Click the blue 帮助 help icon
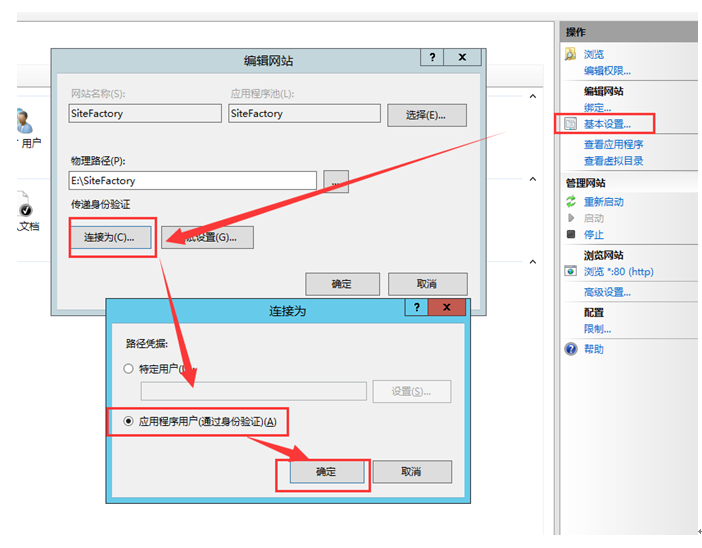Viewport: 702px width, 548px height. click(x=570, y=349)
